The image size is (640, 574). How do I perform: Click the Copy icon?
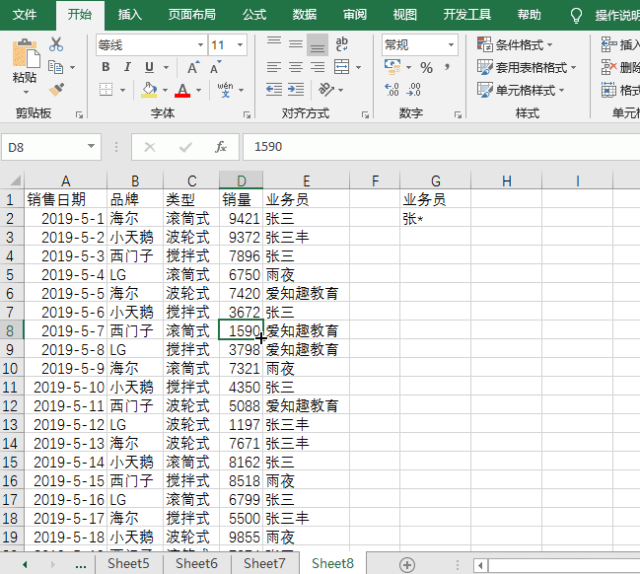tap(56, 67)
